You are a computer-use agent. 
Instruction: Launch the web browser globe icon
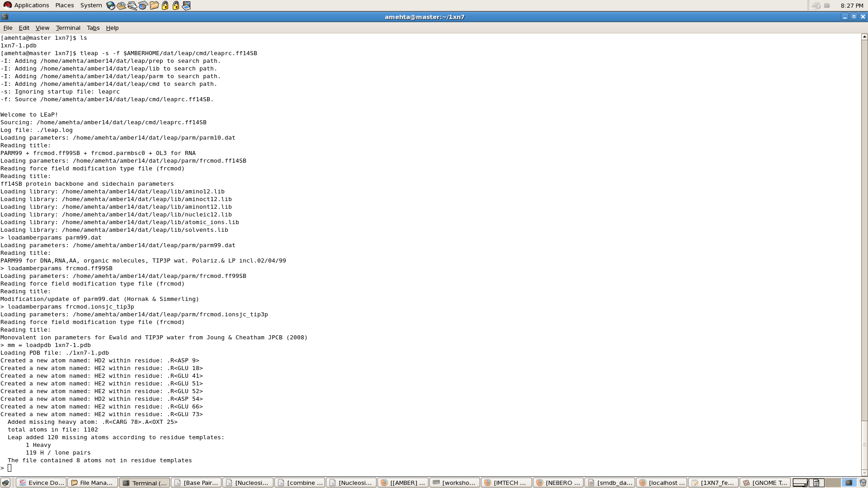click(111, 5)
